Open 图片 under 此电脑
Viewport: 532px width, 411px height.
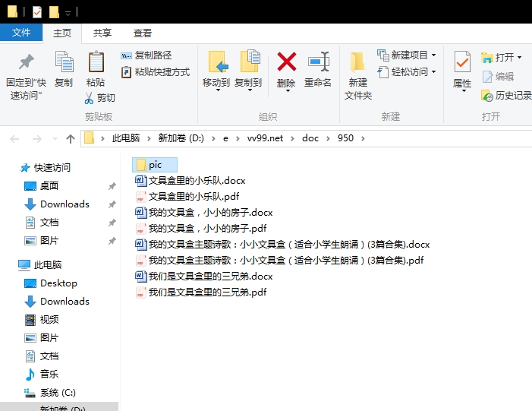click(42, 338)
